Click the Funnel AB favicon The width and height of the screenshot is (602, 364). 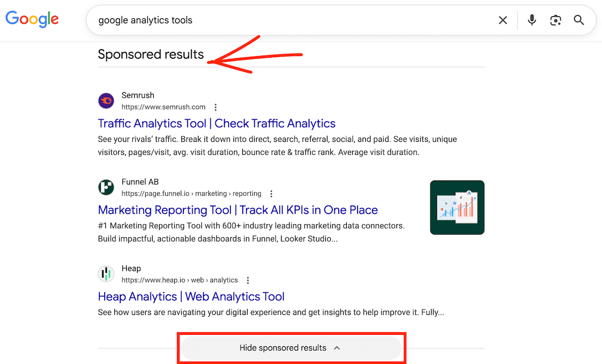click(106, 187)
